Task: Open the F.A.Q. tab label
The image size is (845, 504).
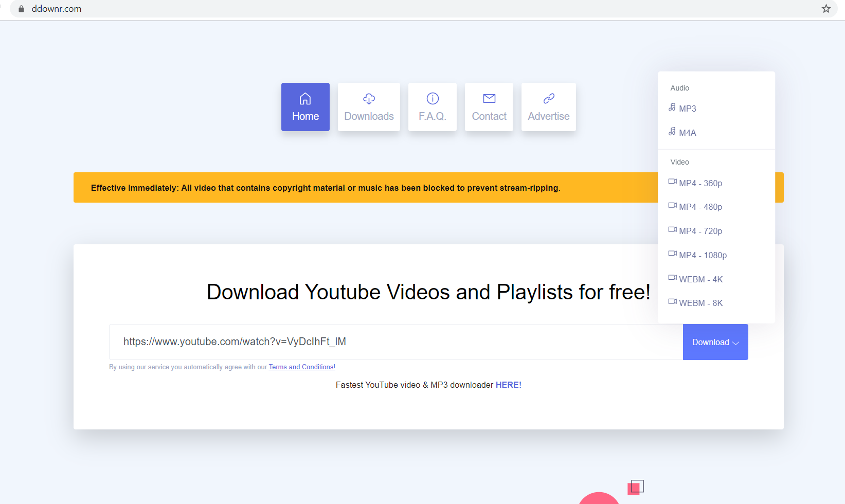Action: coord(433,116)
